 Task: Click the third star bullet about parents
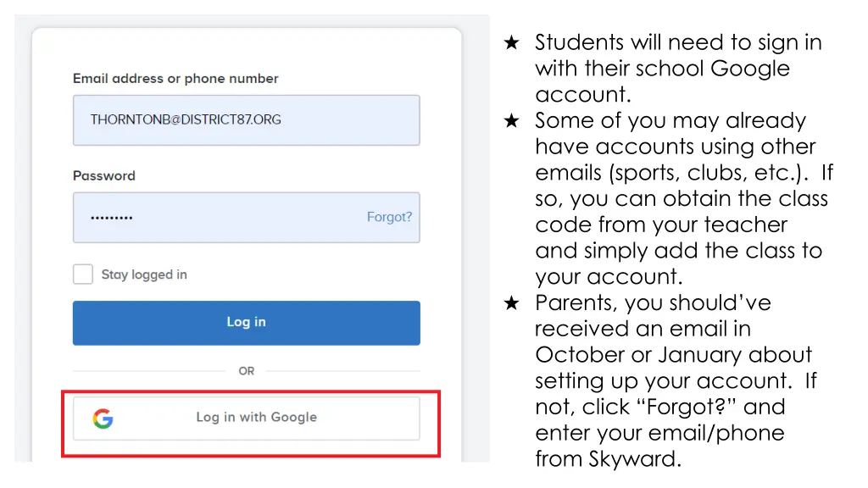(511, 303)
